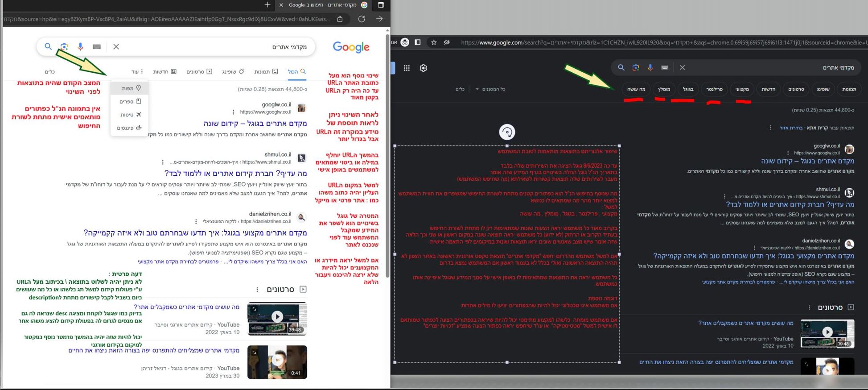
Task: Start voice search in the light Google window
Action: coord(80,46)
